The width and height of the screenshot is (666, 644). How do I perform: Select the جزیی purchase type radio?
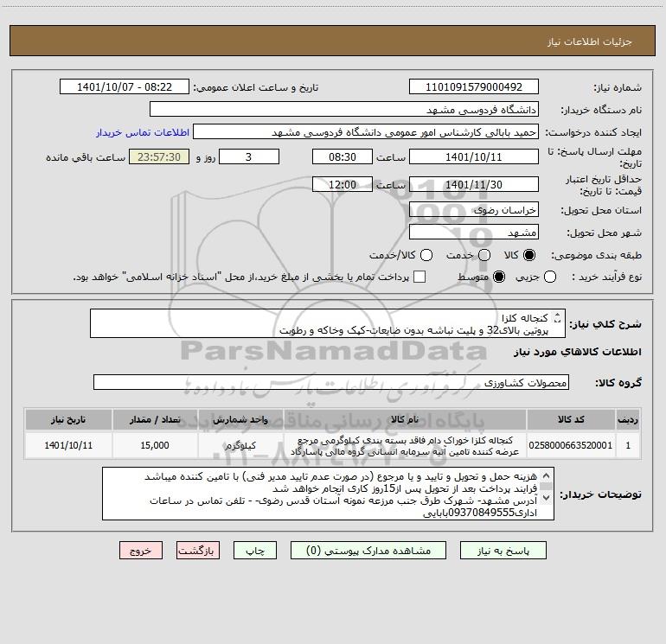tap(550, 277)
